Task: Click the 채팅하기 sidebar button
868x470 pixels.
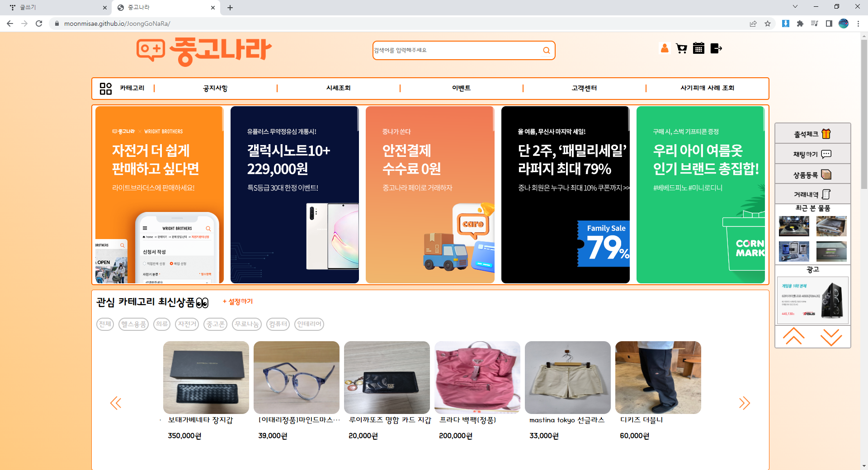Action: tap(812, 154)
